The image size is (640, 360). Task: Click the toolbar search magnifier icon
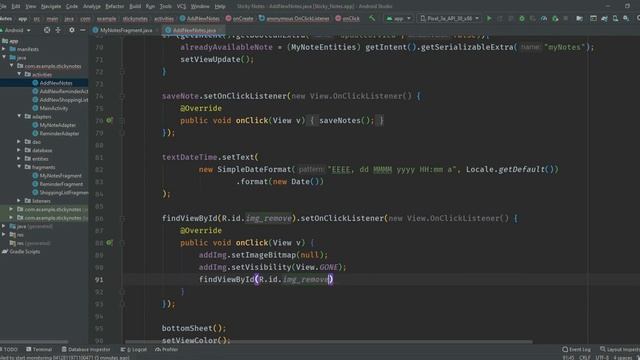tap(638, 18)
